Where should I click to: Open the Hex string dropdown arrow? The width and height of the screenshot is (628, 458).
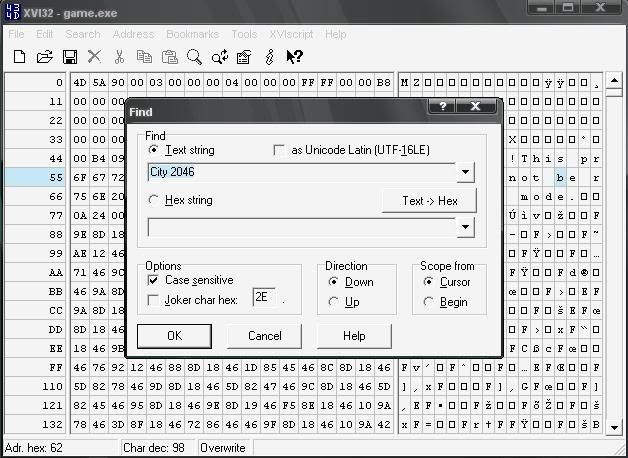465,228
